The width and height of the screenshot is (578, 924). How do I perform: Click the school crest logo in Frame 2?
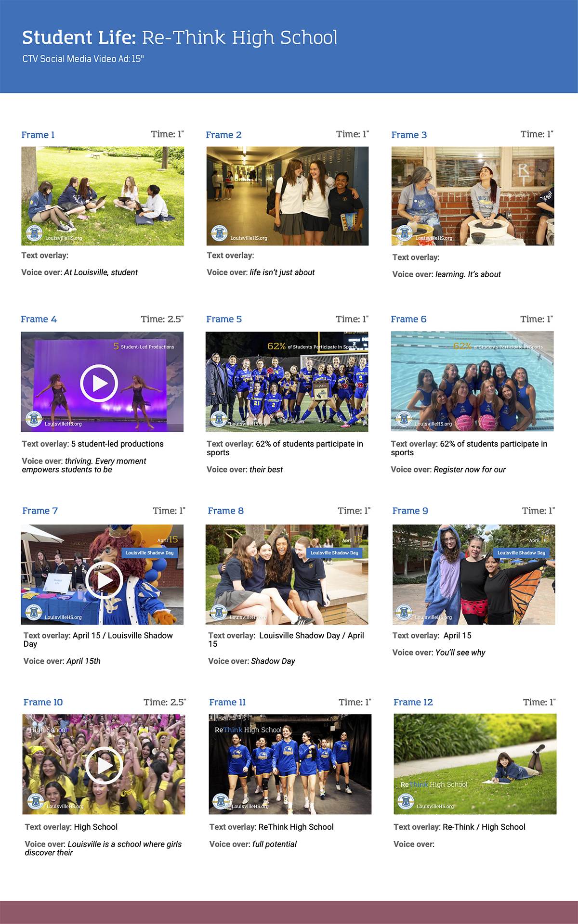tap(219, 234)
